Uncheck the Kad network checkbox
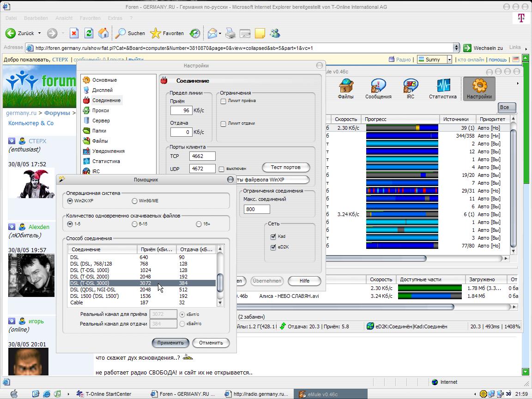Viewport: 532px width, 399px height. [273, 237]
